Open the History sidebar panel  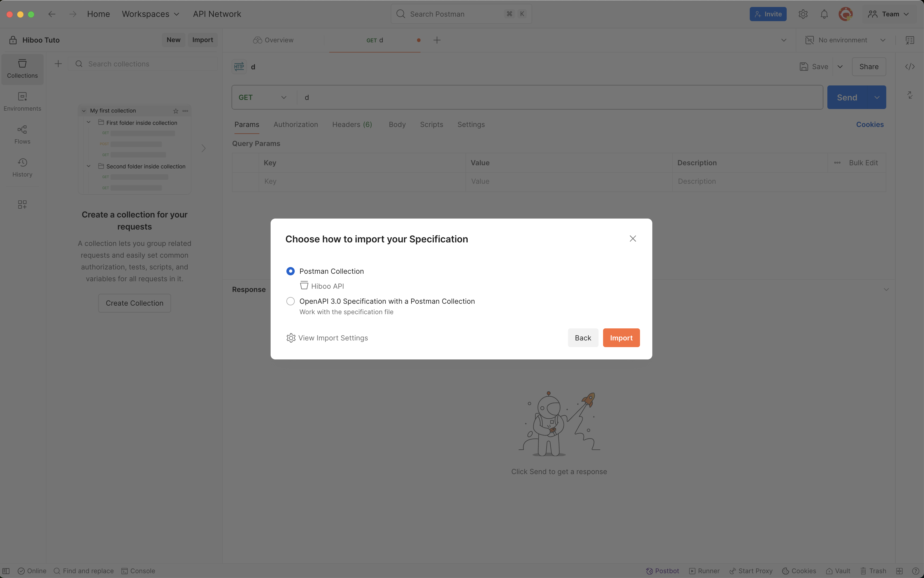[22, 167]
